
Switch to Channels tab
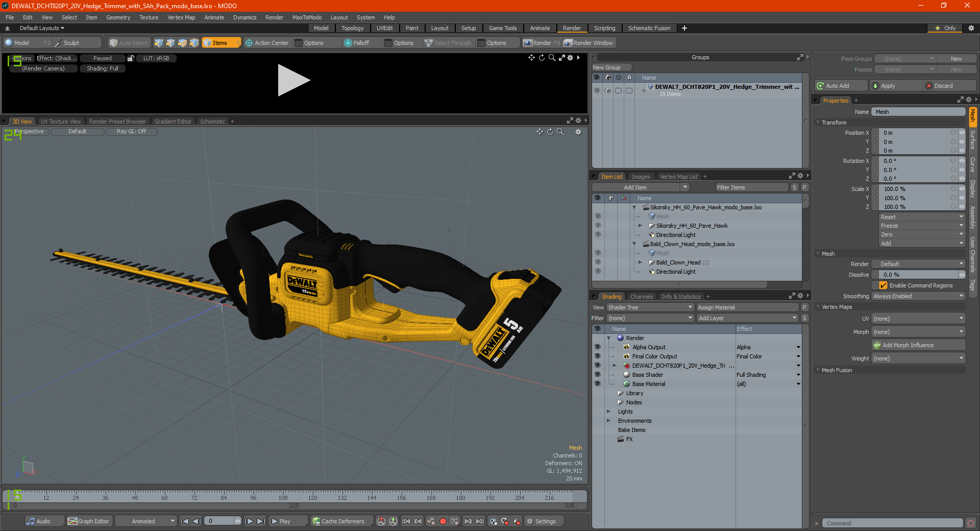tap(641, 297)
